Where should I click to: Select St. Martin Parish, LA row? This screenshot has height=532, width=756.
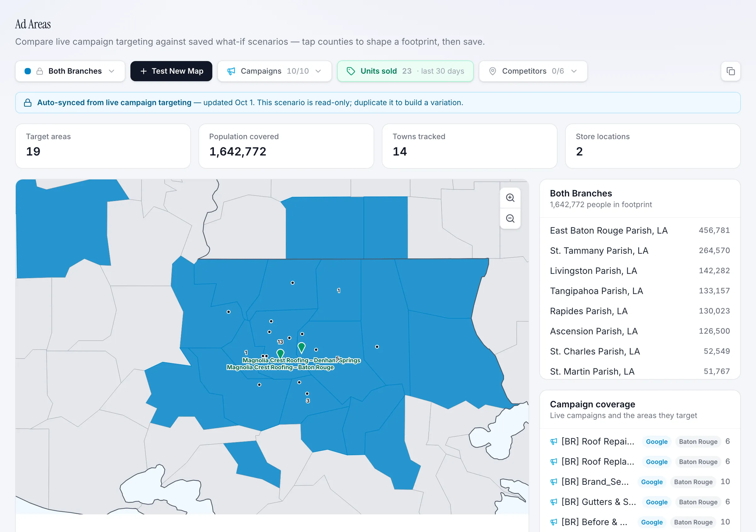click(639, 371)
